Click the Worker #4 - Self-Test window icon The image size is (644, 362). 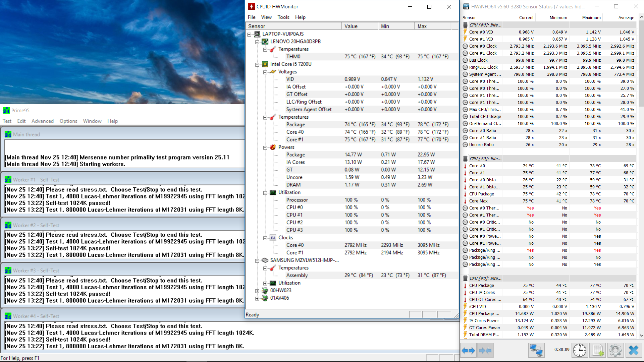(x=8, y=316)
